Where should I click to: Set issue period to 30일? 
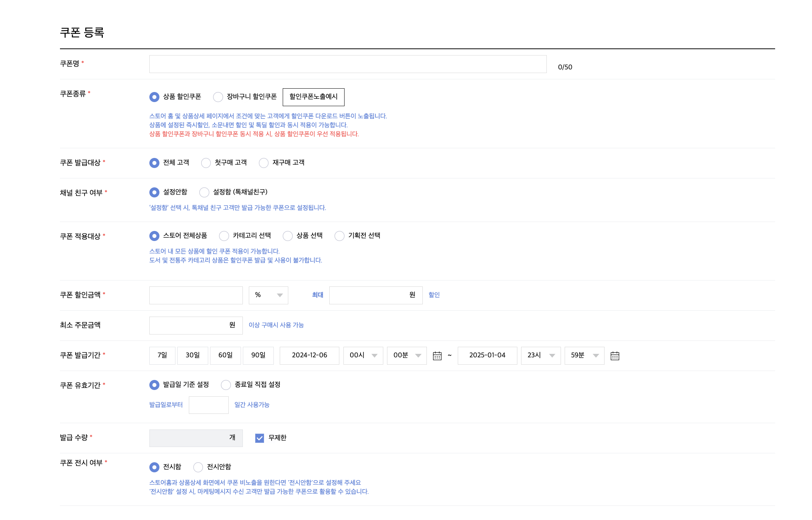(x=193, y=356)
